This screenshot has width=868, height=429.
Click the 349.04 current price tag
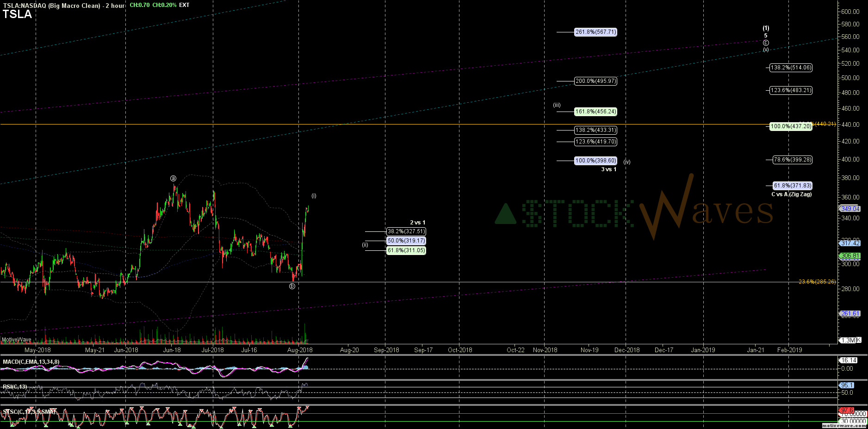point(849,209)
